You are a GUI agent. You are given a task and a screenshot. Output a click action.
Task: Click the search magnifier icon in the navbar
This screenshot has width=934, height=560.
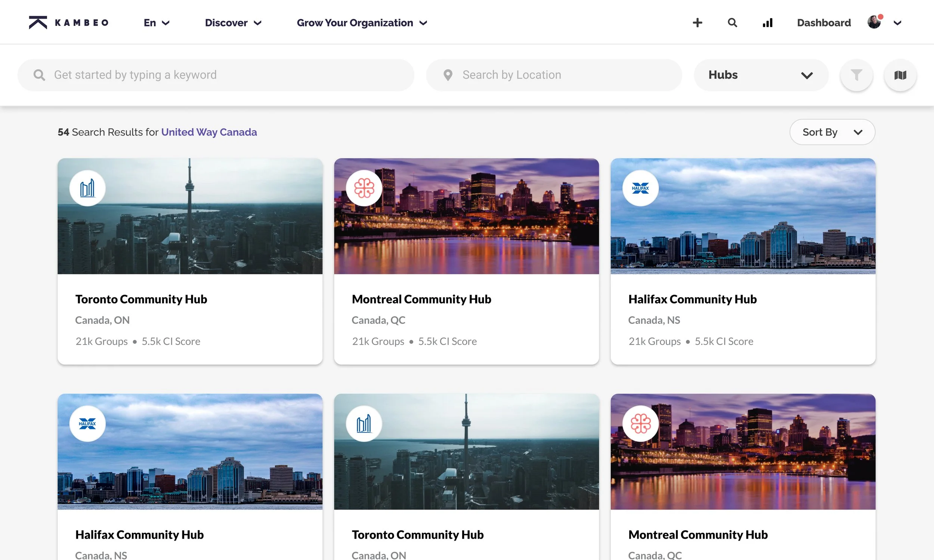coord(732,23)
